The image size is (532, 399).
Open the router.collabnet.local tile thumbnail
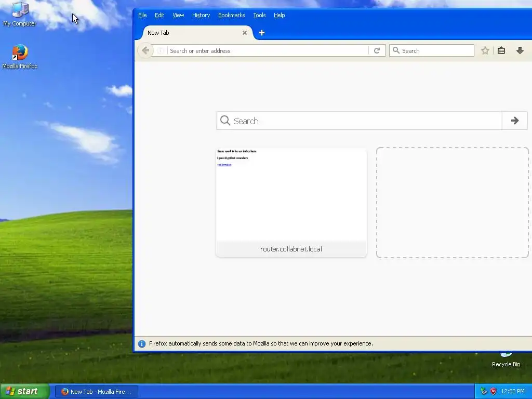click(x=291, y=195)
